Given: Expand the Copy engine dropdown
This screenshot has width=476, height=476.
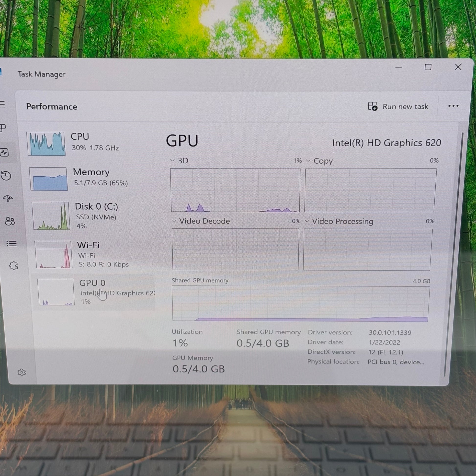Looking at the screenshot, I should [x=308, y=161].
